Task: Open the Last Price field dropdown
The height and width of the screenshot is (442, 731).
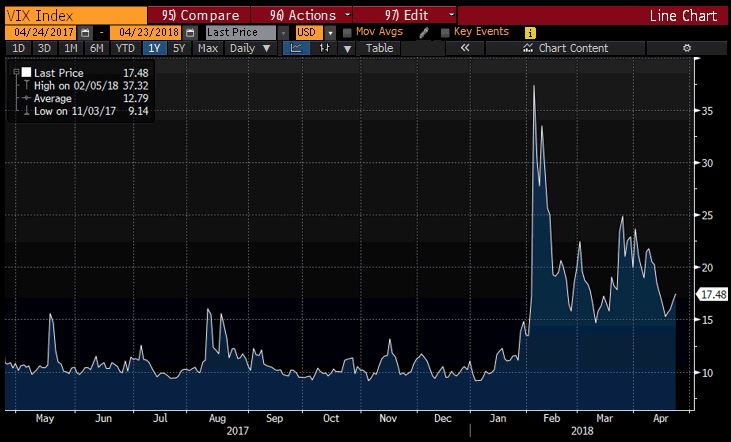Action: click(x=283, y=33)
